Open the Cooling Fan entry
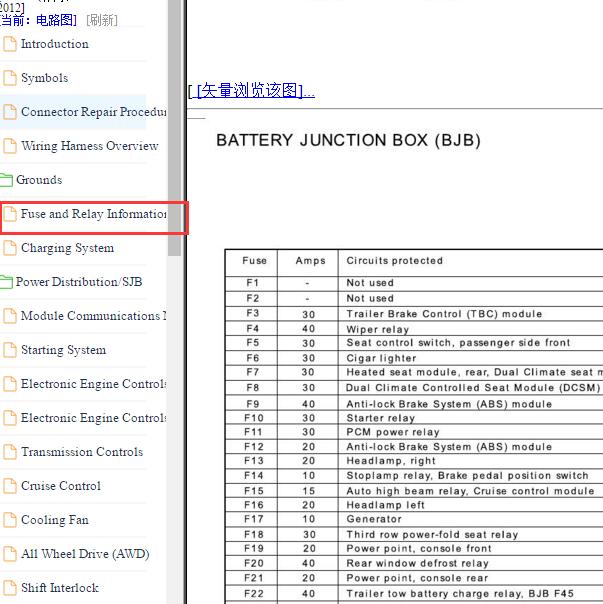The image size is (603, 604). coord(55,520)
